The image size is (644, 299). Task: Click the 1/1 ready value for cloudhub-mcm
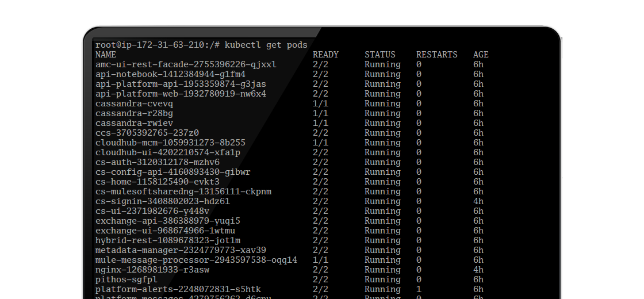point(320,143)
